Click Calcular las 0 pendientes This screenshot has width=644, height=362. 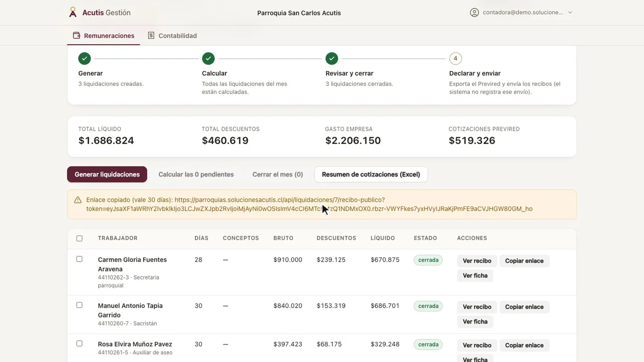coord(196,174)
